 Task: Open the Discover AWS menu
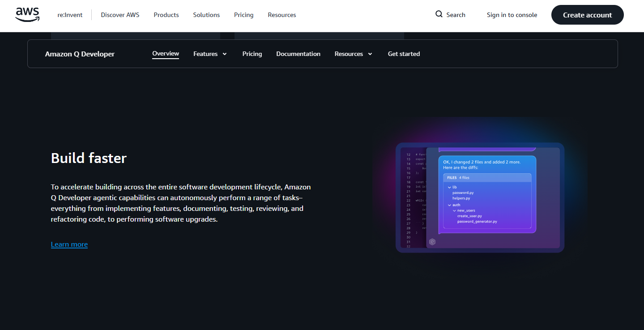click(x=120, y=15)
